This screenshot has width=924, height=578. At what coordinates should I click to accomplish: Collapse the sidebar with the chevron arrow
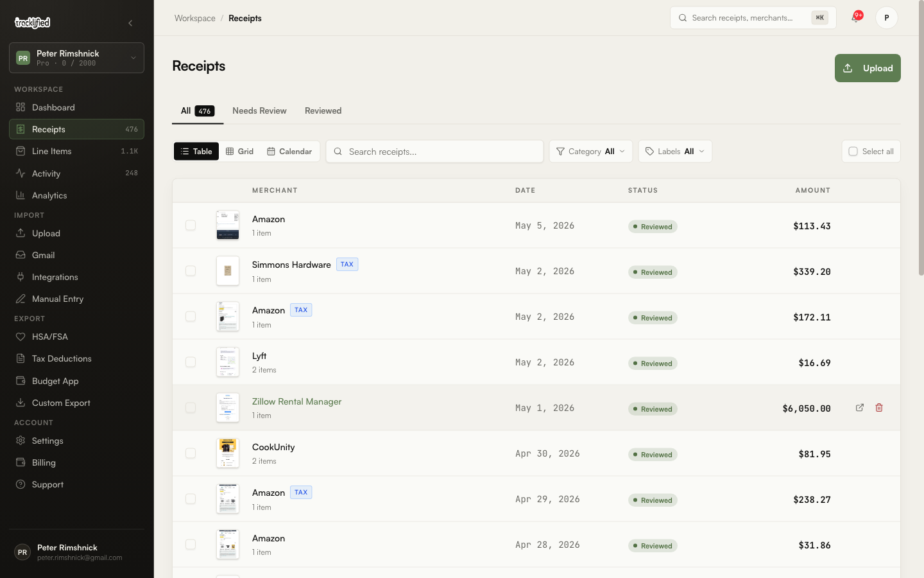pyautogui.click(x=130, y=23)
